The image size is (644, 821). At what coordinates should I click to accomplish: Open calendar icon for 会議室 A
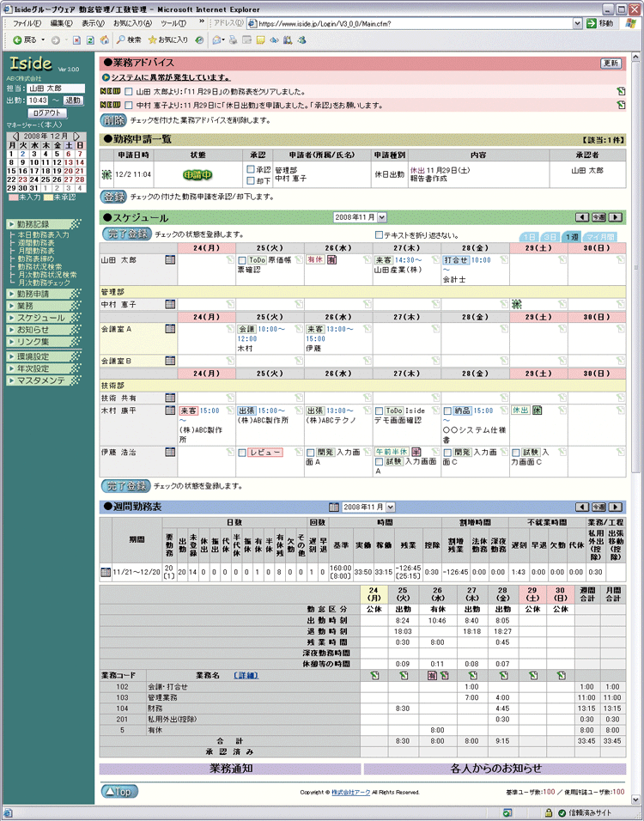[170, 329]
